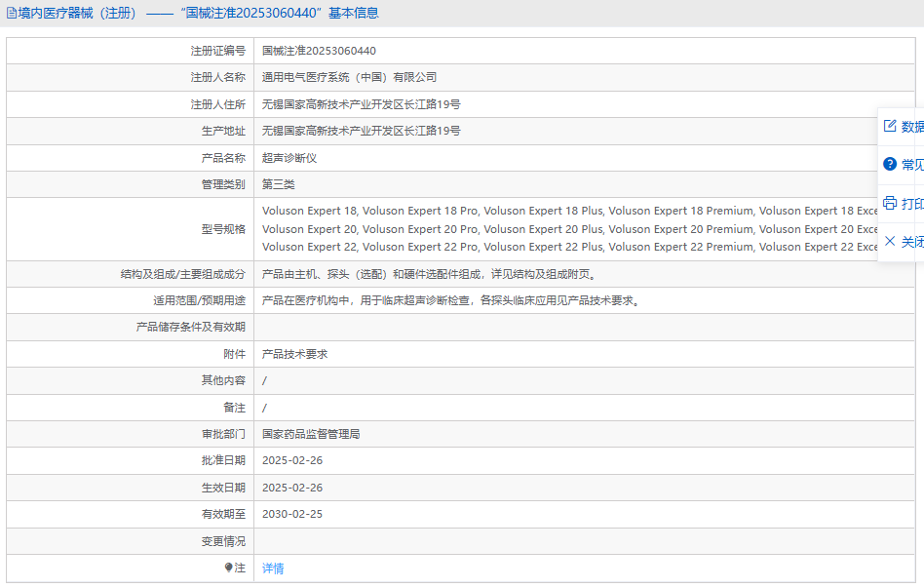Select approval department 国家药品监督管理局
This screenshot has width=924, height=588.
[x=311, y=434]
